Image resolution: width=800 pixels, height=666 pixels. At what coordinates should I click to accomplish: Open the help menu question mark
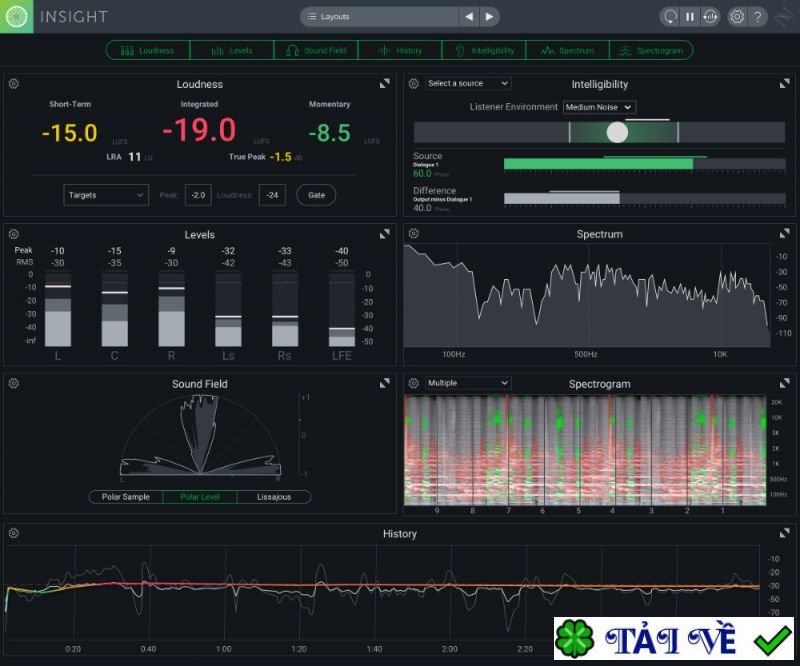(x=758, y=16)
